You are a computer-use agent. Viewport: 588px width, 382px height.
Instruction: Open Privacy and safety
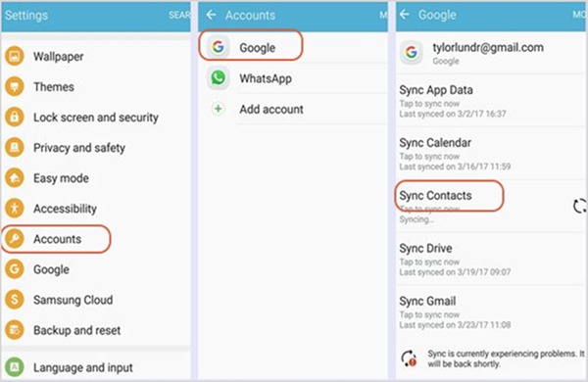tap(96, 147)
